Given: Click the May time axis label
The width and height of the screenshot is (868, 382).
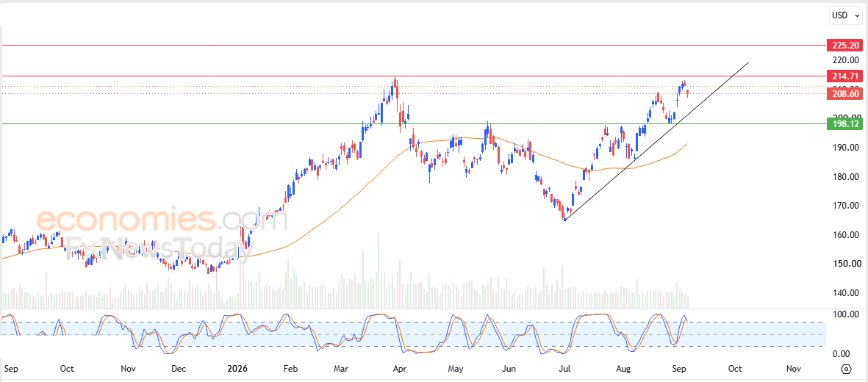Looking at the screenshot, I should 456,369.
